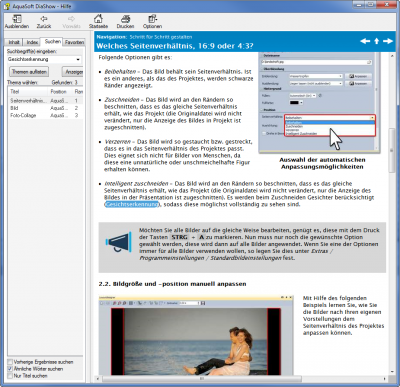Open the Optionen toolbar icon

click(152, 19)
